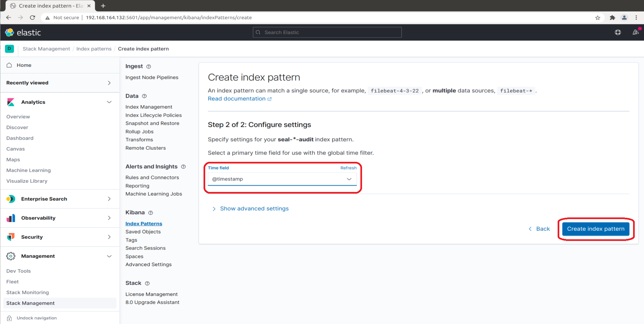Click the Search Elastic input field
This screenshot has height=324, width=644.
[327, 32]
